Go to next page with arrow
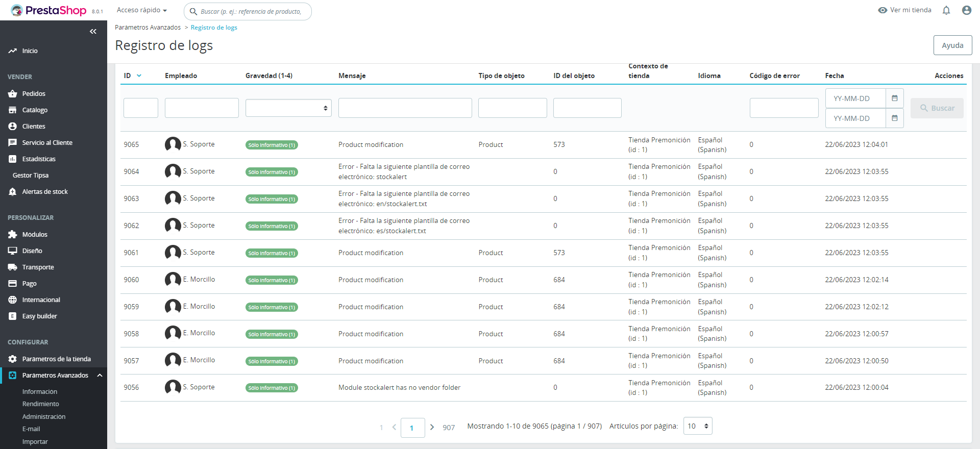 [432, 427]
